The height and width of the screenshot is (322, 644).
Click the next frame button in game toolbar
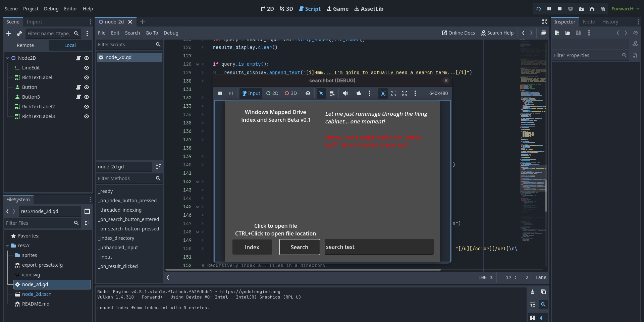[231, 93]
